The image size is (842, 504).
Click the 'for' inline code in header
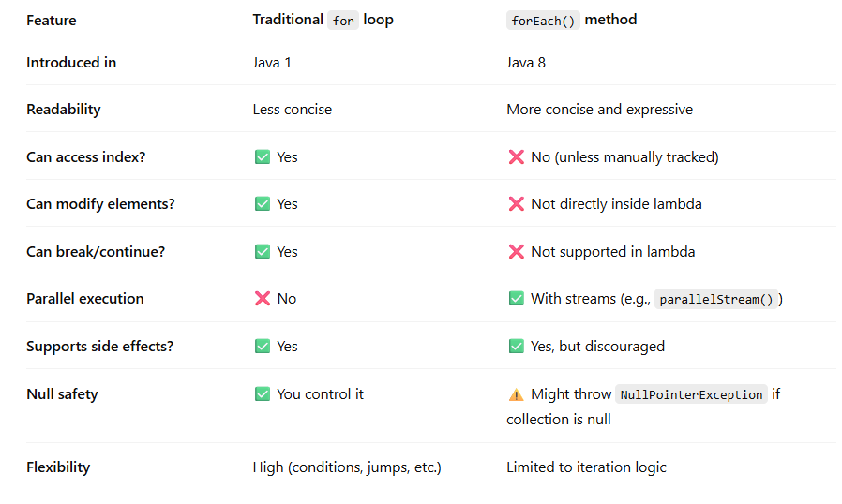pyautogui.click(x=343, y=21)
